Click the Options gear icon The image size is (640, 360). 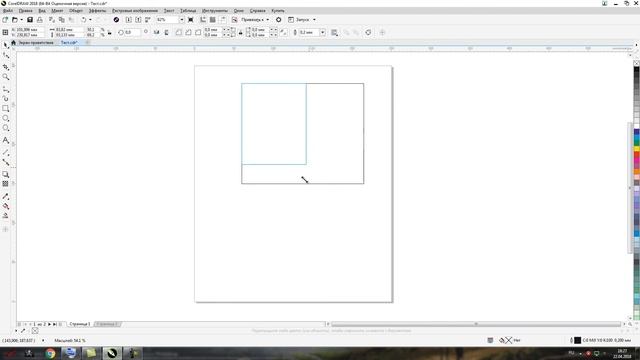point(279,20)
